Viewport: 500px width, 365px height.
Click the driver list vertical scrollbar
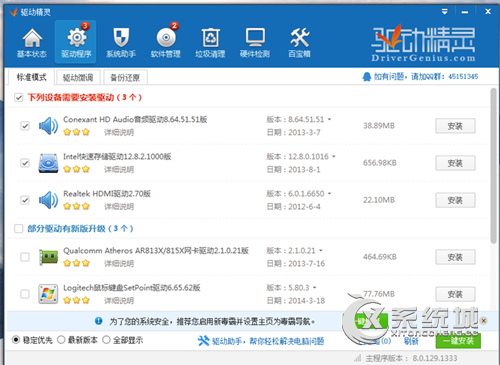(x=493, y=166)
